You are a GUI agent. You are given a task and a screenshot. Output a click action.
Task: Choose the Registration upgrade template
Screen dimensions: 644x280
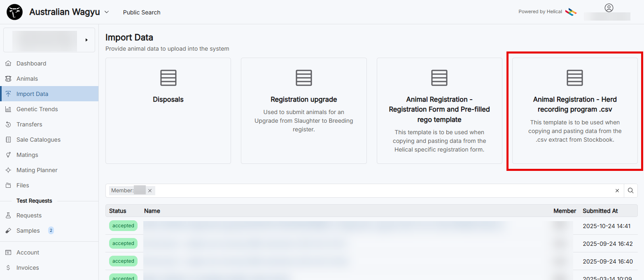click(303, 110)
